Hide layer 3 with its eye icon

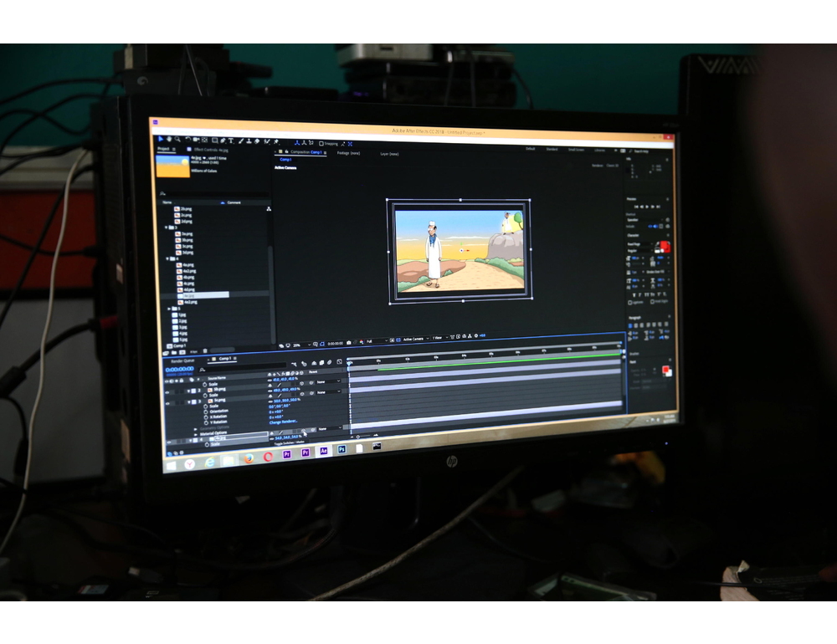click(x=167, y=404)
